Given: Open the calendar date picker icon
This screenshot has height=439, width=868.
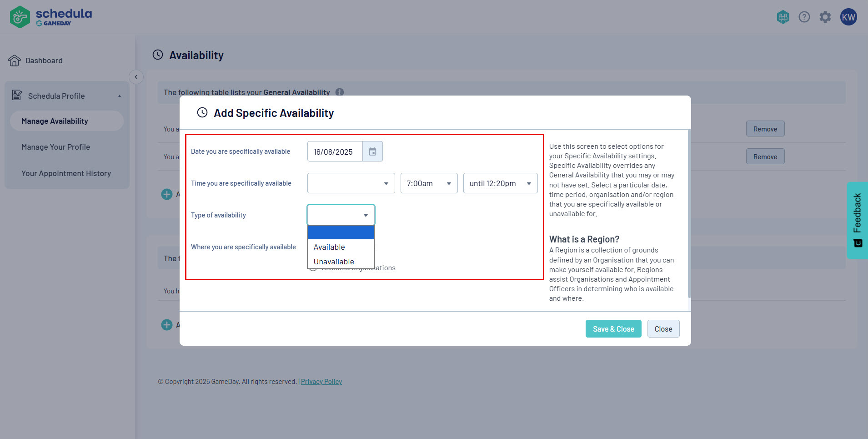Looking at the screenshot, I should pos(372,151).
